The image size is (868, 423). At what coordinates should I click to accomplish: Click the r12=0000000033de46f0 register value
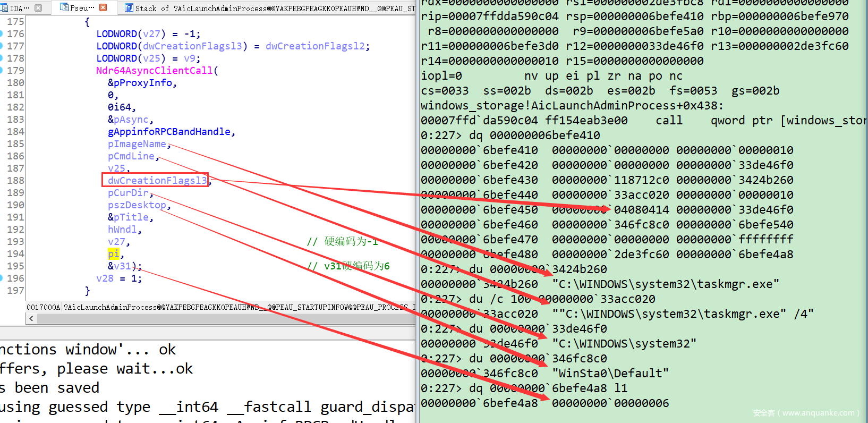pyautogui.click(x=634, y=46)
